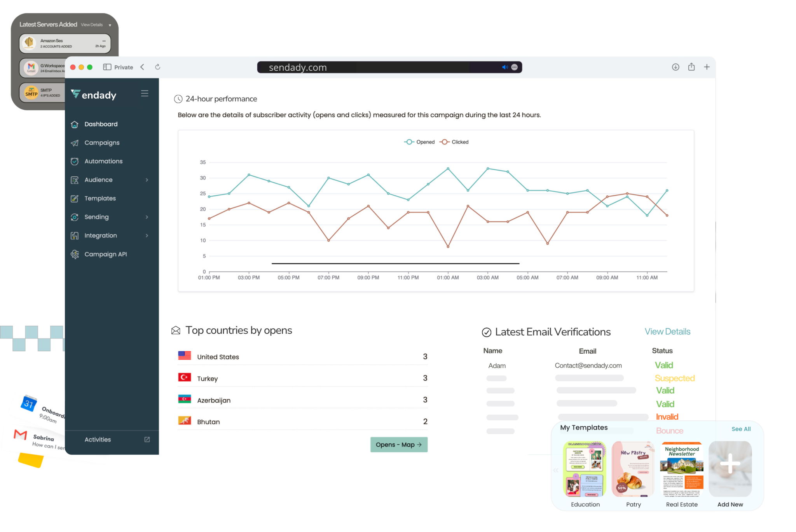Click the Opens - Map button
The image size is (796, 532).
tap(399, 445)
